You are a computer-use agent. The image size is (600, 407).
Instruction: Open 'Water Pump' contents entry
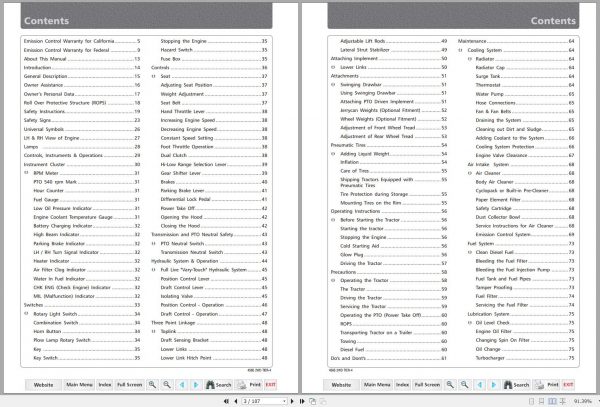point(525,94)
